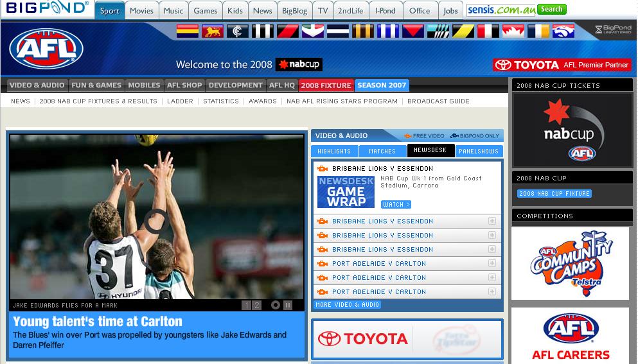Expand third Port Adelaide v Carlton row
638x364 pixels.
pyautogui.click(x=492, y=291)
